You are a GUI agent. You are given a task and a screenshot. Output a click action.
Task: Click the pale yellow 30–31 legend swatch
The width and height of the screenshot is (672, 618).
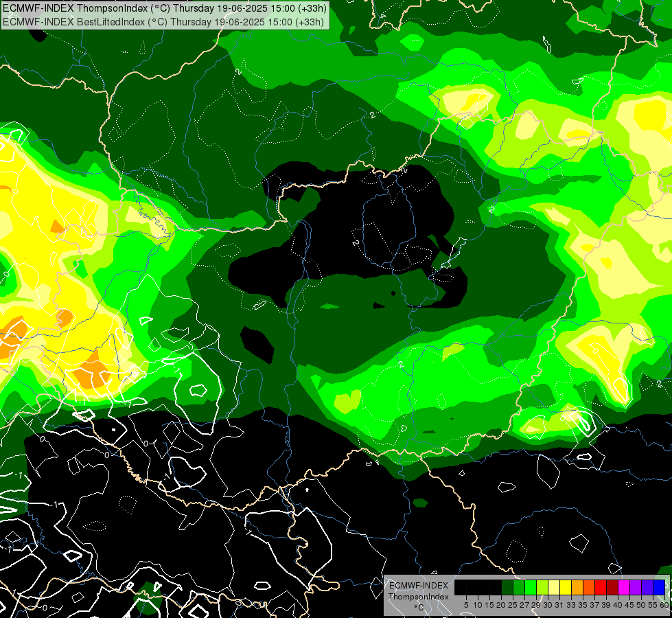coord(554,587)
